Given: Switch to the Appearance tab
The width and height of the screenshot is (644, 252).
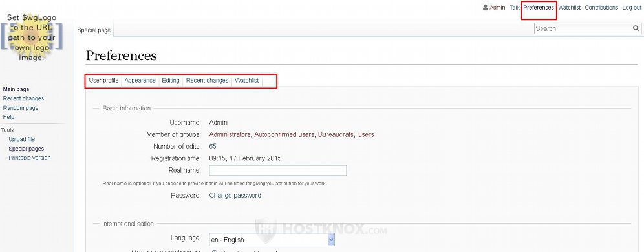Looking at the screenshot, I should tap(140, 80).
